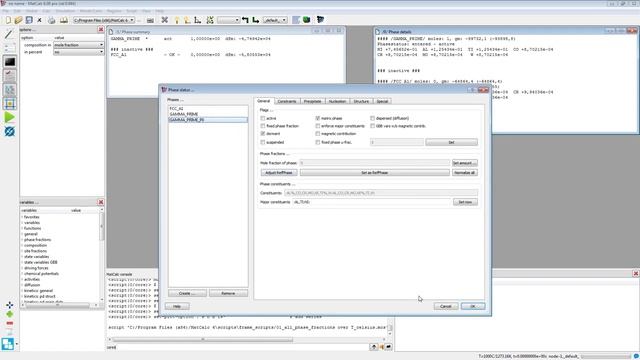This screenshot has height=360, width=640.
Task: Expand the 'diffusion' tree node
Action: 22,285
